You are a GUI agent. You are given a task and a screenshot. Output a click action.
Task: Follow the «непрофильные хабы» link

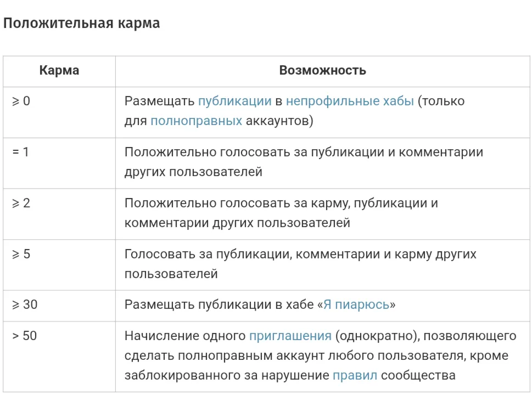tap(350, 101)
